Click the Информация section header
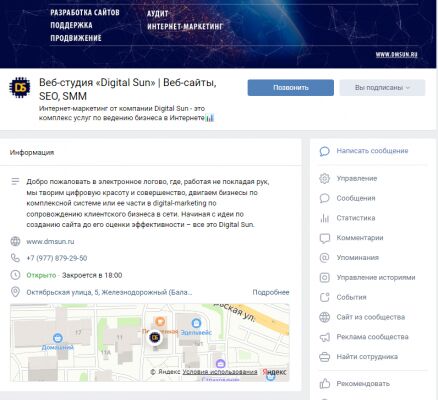 tap(32, 152)
